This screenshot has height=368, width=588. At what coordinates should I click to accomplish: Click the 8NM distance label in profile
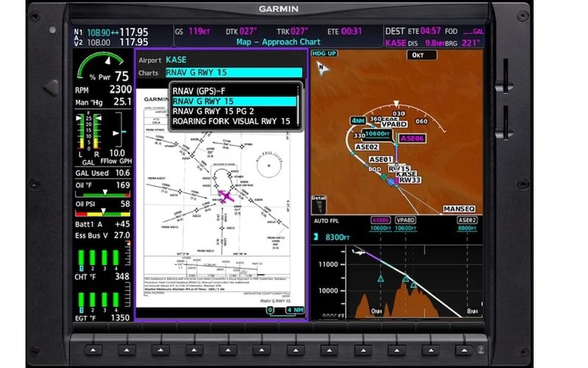(x=473, y=311)
